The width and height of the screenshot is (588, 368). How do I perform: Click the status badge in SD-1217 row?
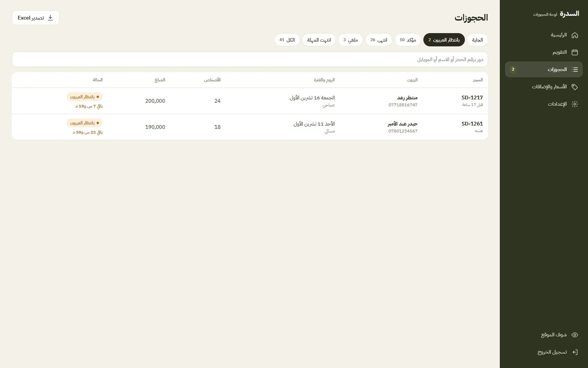pos(85,97)
